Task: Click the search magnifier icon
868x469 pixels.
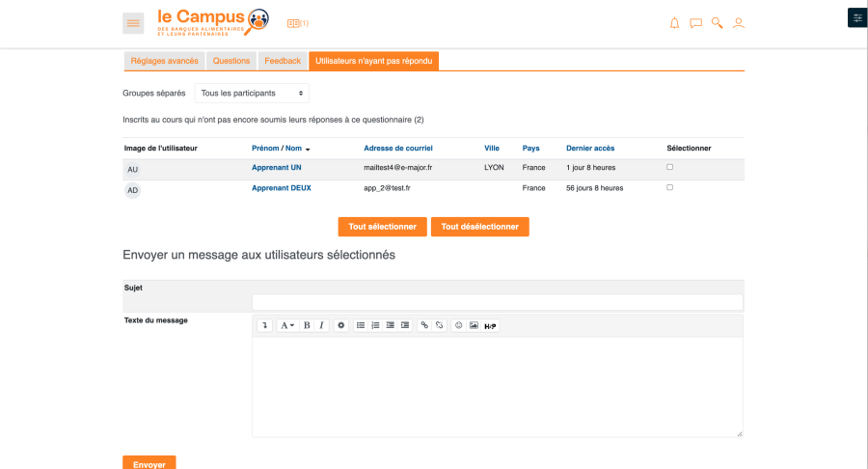Action: tap(717, 23)
